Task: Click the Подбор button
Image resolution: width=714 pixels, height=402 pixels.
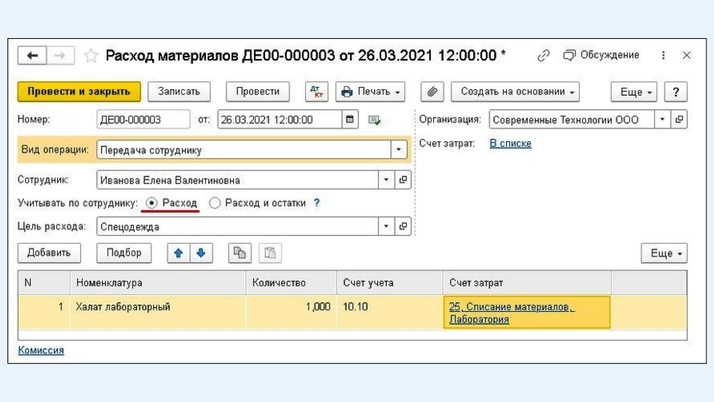Action: pyautogui.click(x=124, y=253)
